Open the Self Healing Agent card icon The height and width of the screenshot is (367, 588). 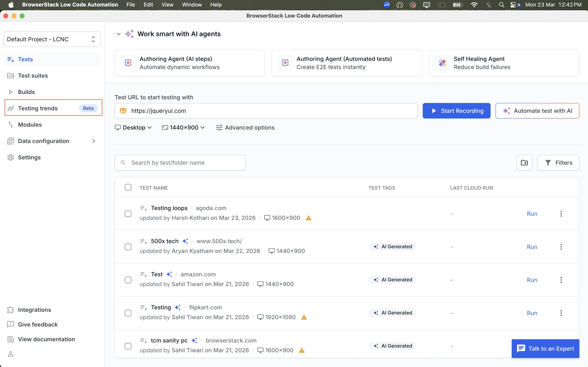[442, 63]
